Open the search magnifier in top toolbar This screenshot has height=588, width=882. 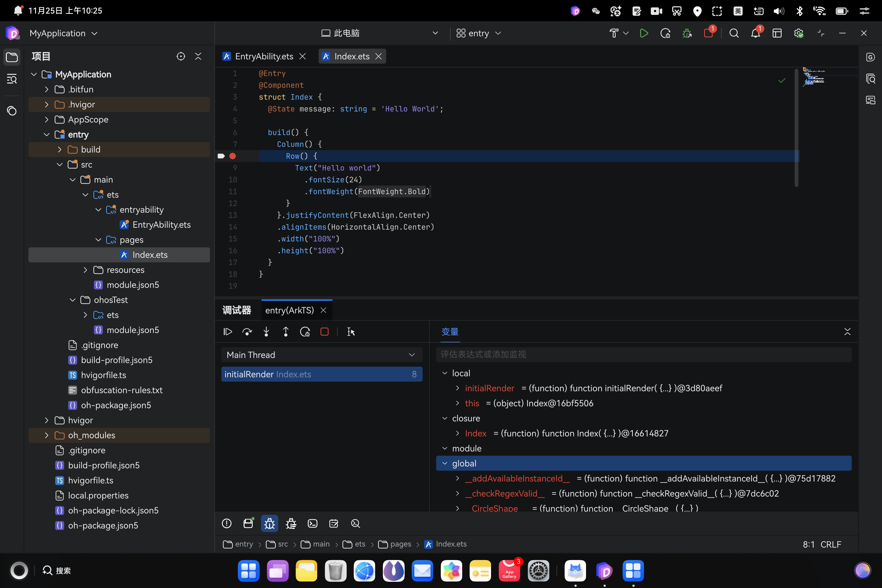734,33
